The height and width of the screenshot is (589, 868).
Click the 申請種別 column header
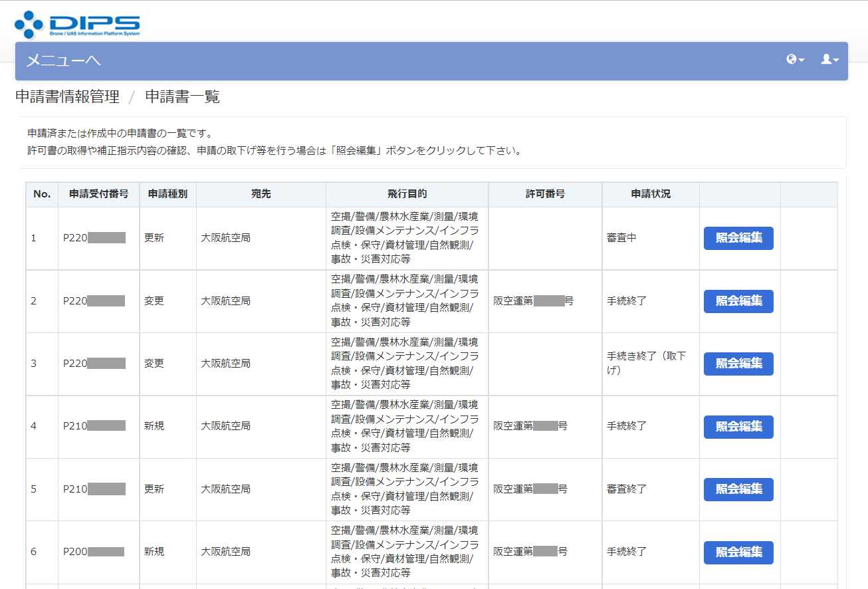(x=167, y=194)
